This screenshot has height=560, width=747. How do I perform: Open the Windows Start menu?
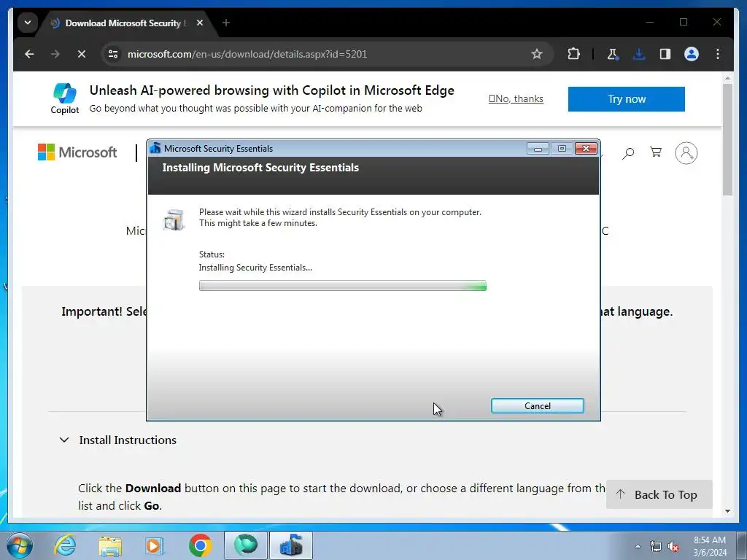coord(18,545)
